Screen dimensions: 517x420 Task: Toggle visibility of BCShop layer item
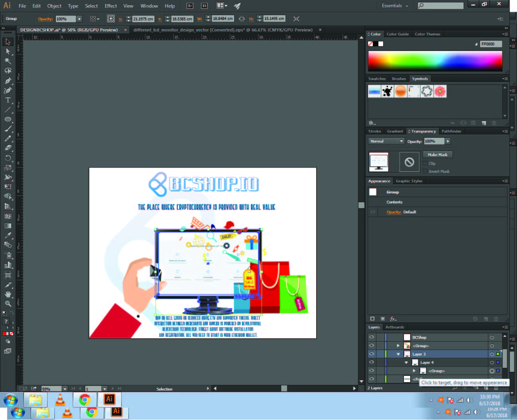[372, 337]
